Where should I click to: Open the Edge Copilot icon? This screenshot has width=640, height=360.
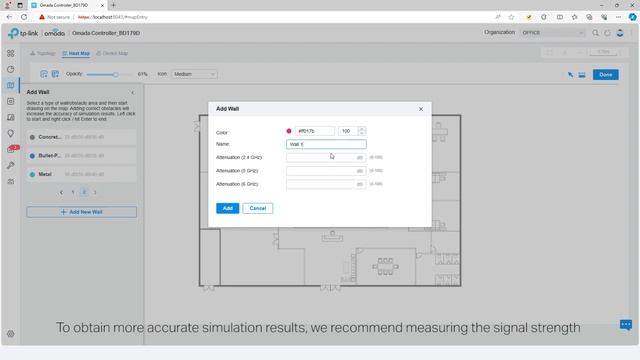tap(632, 17)
